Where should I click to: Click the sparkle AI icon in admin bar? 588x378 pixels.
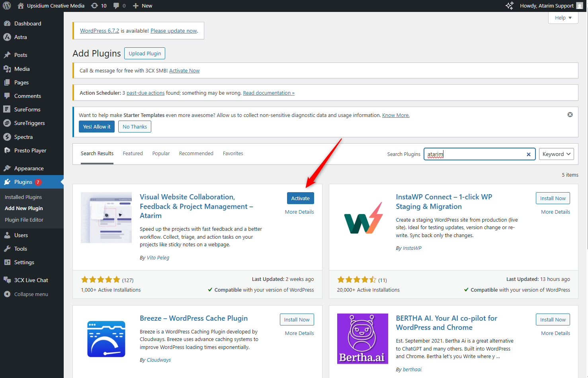point(510,6)
